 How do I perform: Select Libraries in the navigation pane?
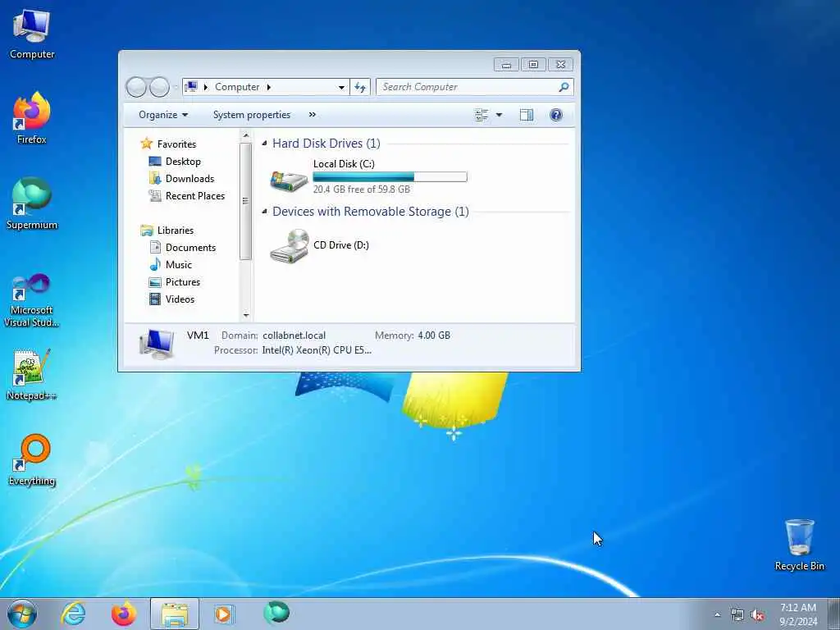167,231
